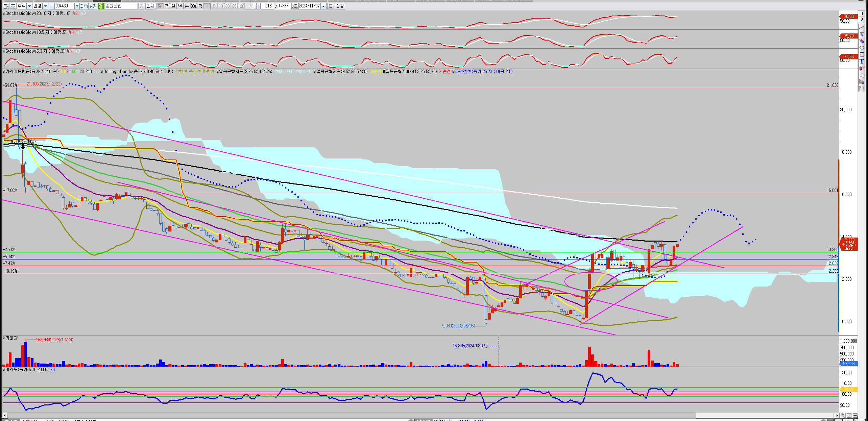Click the save/print icon beside date

[331, 6]
